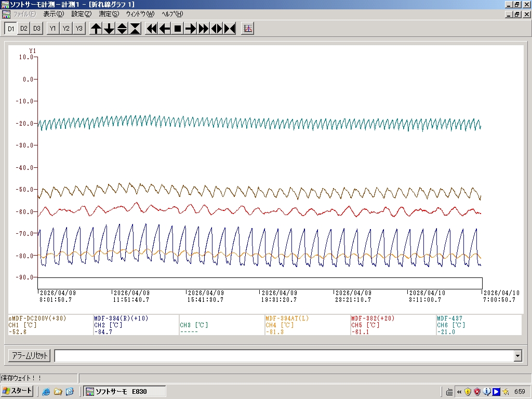The image size is (532, 399).
Task: Click the アラームリセット alarm reset button
Action: (29, 356)
